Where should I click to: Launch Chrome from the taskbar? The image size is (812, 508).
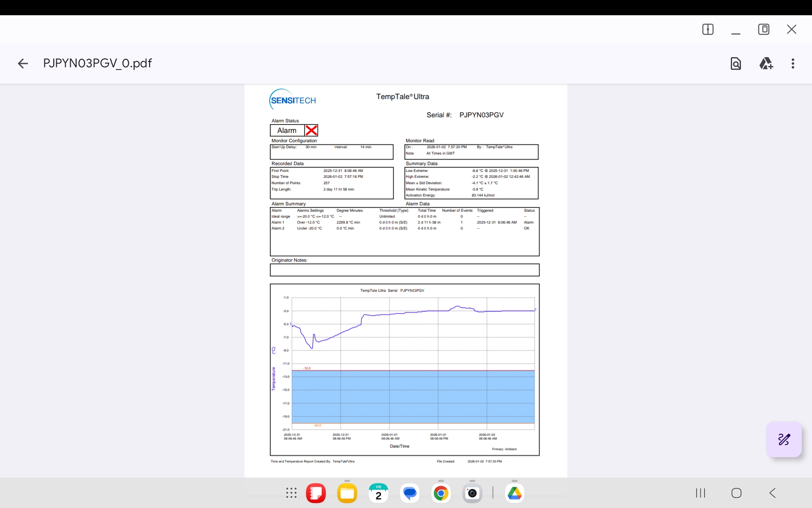click(x=441, y=493)
